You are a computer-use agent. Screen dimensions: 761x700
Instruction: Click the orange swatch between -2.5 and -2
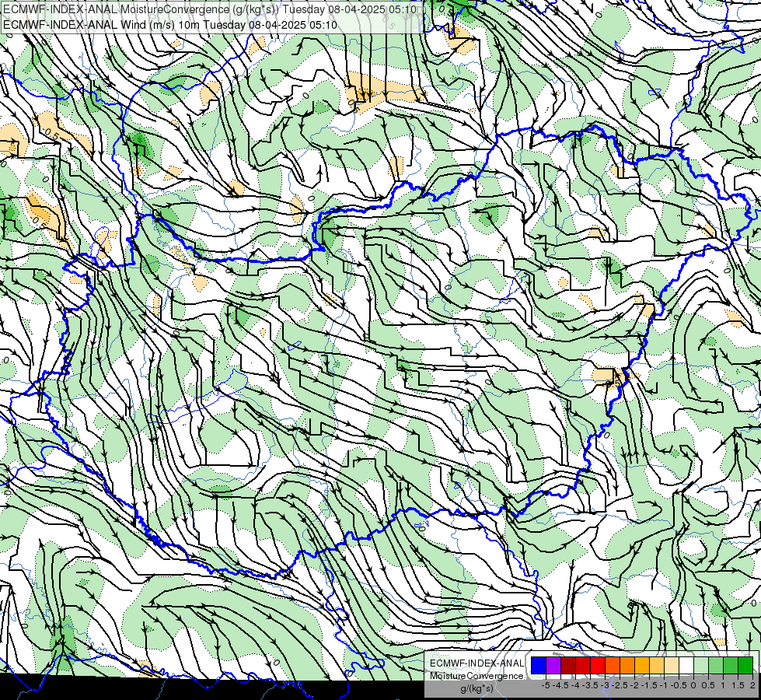pos(627,665)
